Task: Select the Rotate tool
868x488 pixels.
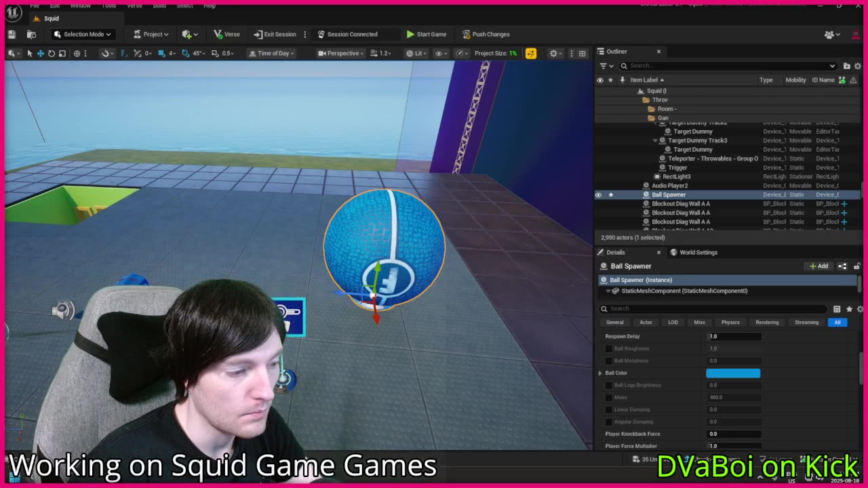Action: pos(52,54)
